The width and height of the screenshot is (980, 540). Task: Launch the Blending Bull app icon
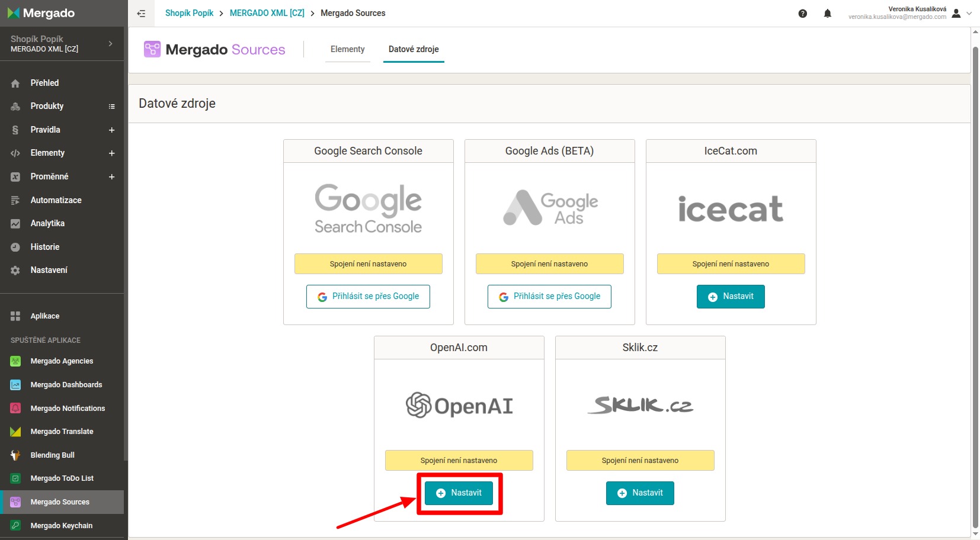point(15,455)
